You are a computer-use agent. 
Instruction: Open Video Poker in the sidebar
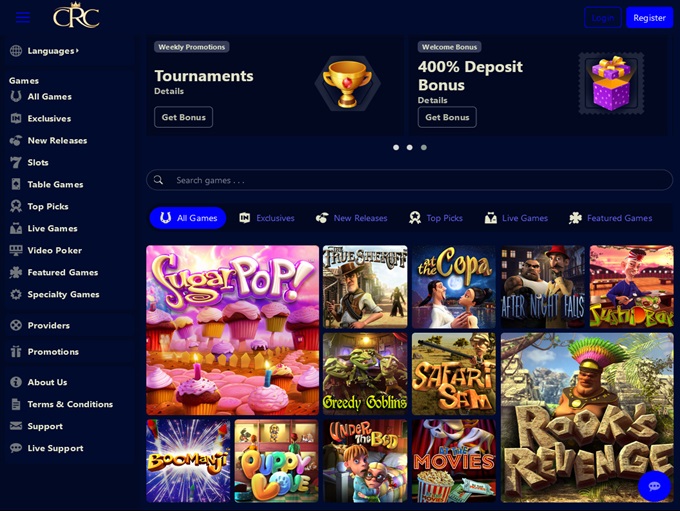click(54, 250)
